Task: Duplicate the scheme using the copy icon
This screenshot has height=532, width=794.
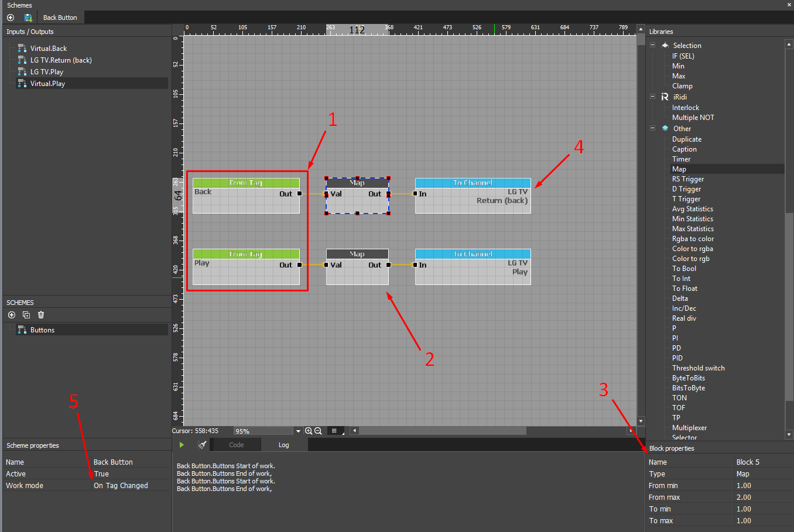Action: click(x=26, y=315)
